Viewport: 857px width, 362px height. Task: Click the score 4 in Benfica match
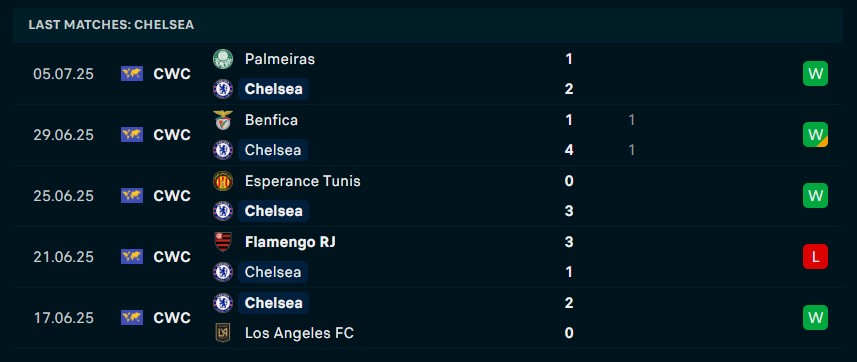(569, 150)
